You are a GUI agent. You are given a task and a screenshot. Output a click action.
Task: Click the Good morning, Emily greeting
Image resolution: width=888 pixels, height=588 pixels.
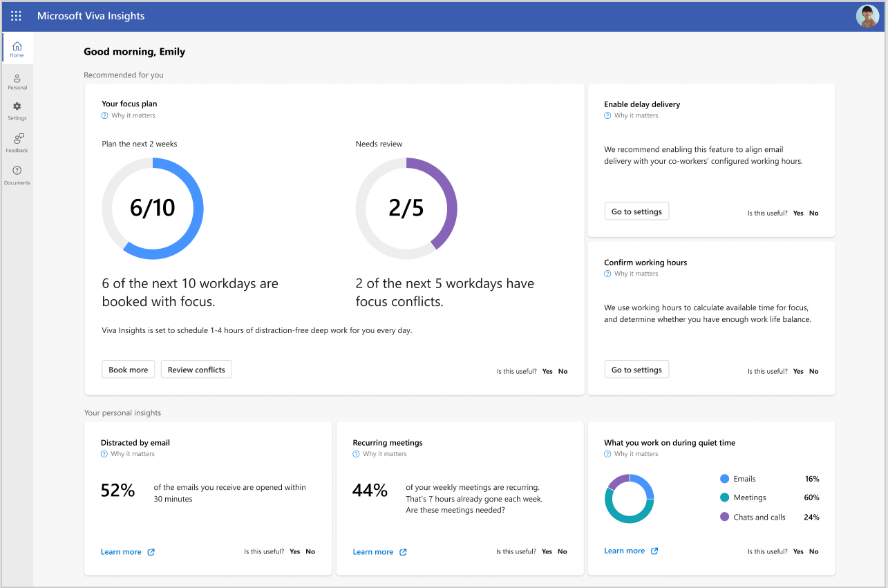coord(135,52)
